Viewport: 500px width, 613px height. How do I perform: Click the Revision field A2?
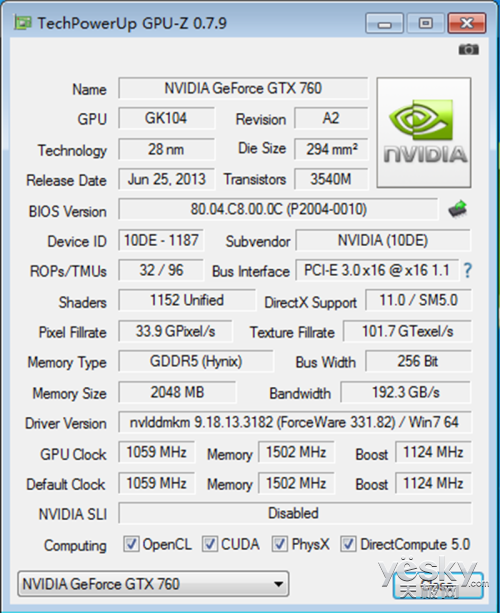(x=331, y=118)
